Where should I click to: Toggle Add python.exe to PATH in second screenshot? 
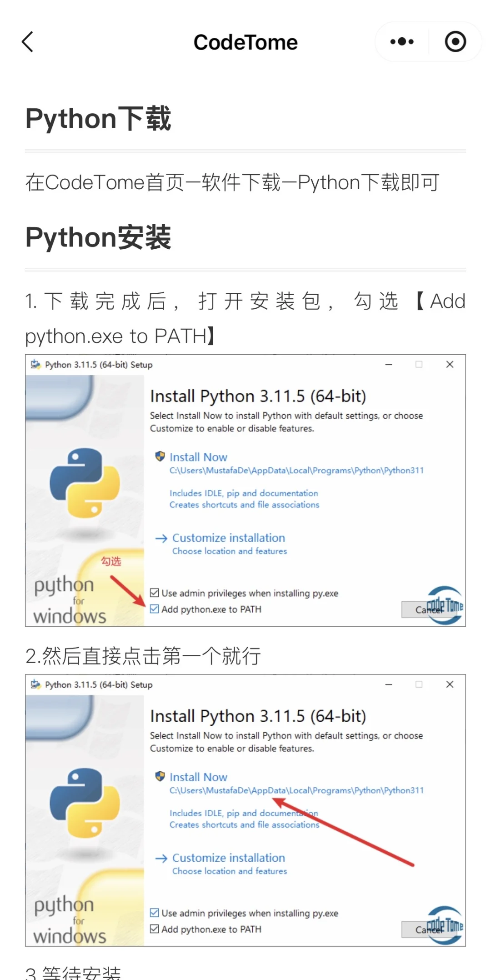(x=155, y=929)
